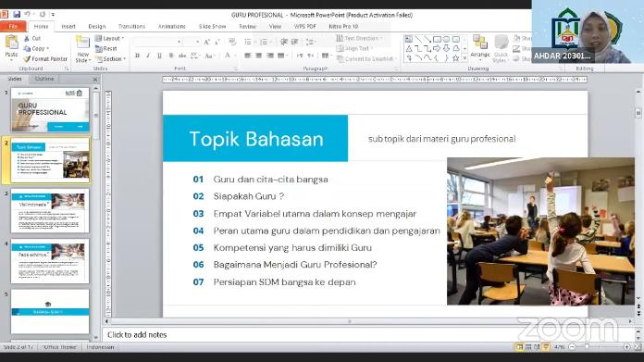Click the Paste clipboard icon
This screenshot has height=362, width=644.
tap(11, 46)
